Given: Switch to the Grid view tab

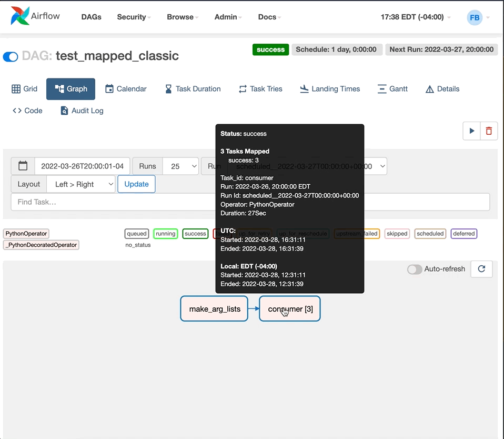Looking at the screenshot, I should (x=24, y=89).
